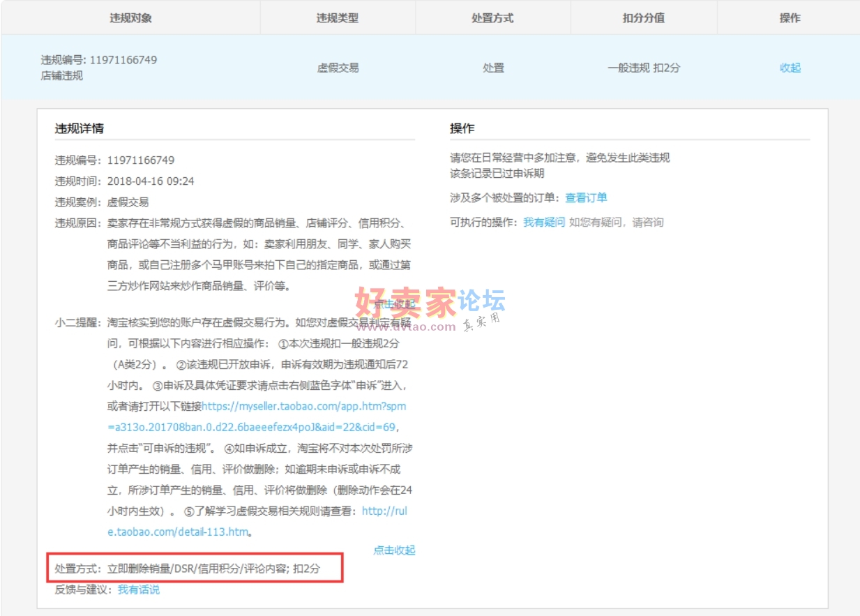Open the rule.taobao.com detail-113 rules link
Viewport: 860px width, 616px height.
(x=384, y=511)
